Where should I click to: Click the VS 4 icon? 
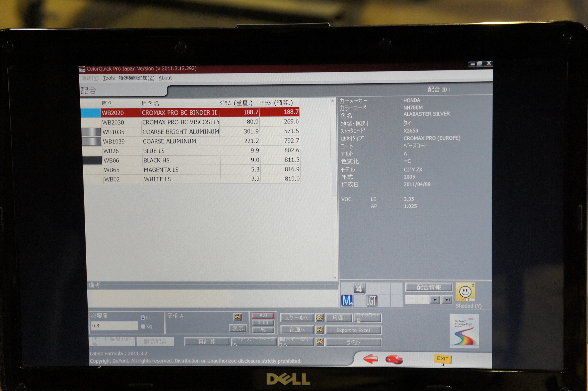[359, 288]
